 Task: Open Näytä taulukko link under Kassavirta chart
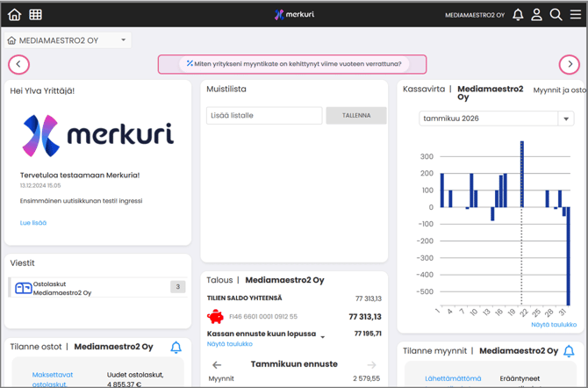[554, 325]
